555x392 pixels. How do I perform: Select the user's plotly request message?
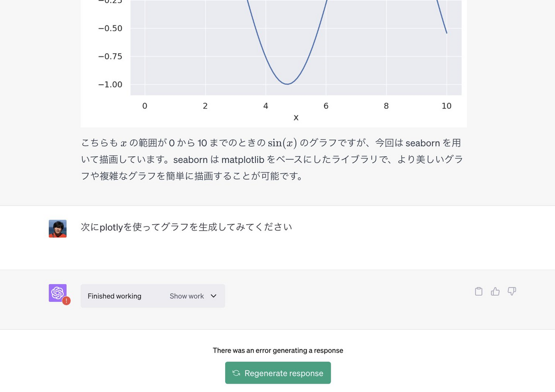coord(186,227)
